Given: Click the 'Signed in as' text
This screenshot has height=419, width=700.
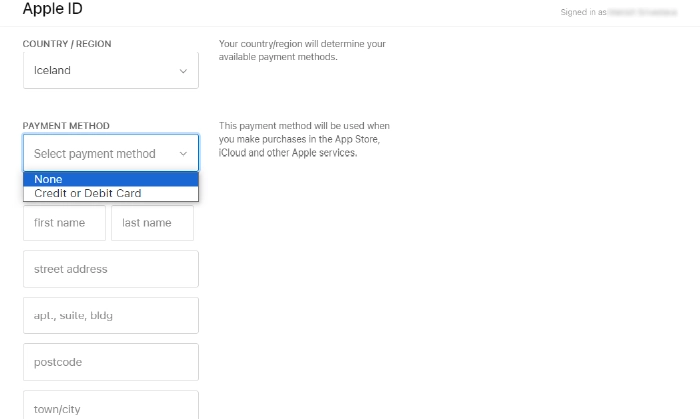Looking at the screenshot, I should 583,12.
